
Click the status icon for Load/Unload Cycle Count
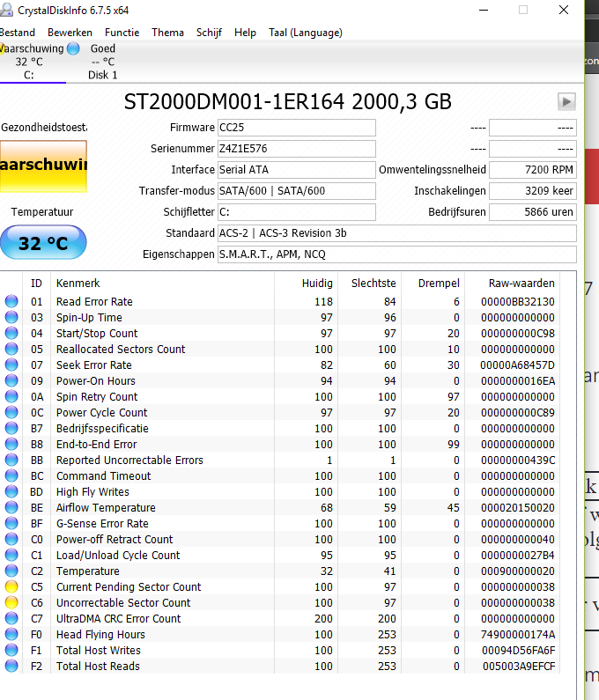click(11, 555)
